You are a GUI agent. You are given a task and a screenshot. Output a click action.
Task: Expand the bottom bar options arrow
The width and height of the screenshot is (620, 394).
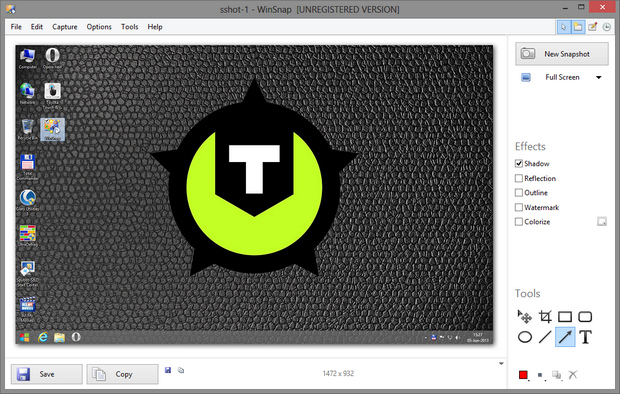[501, 364]
